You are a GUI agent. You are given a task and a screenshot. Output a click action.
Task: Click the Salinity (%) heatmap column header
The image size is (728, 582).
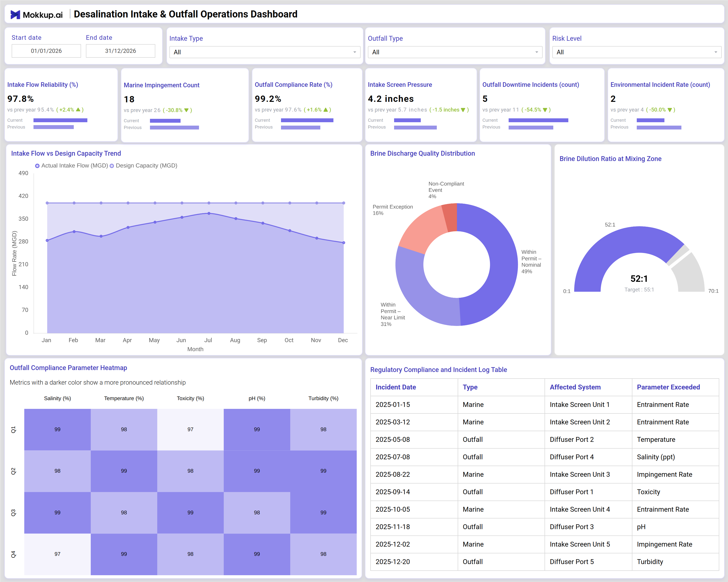[58, 398]
